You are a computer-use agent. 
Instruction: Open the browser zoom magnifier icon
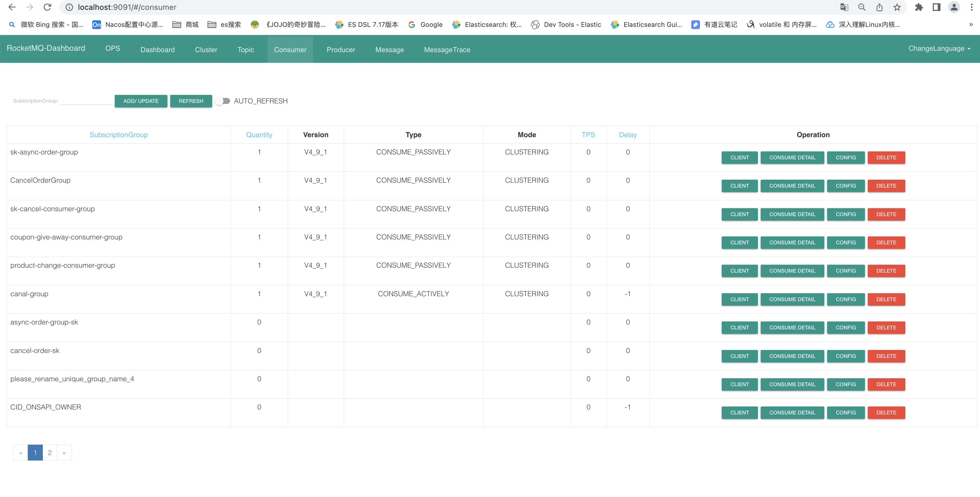click(x=862, y=7)
